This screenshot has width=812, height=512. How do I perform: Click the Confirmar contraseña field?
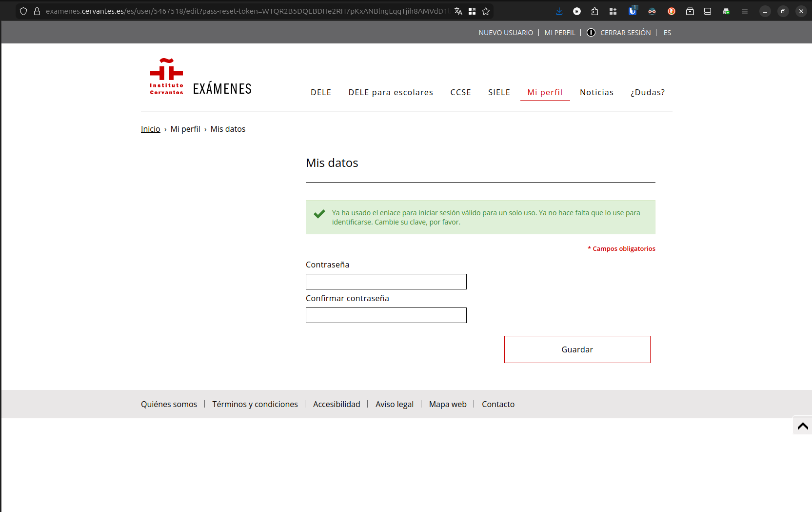[x=386, y=315]
